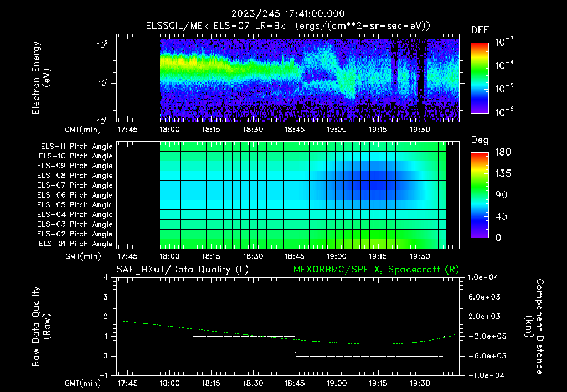Click the green MEXORBMC/SPF X, Spacecraft (R) legend
Screen dimensions: 567x392
point(376,270)
